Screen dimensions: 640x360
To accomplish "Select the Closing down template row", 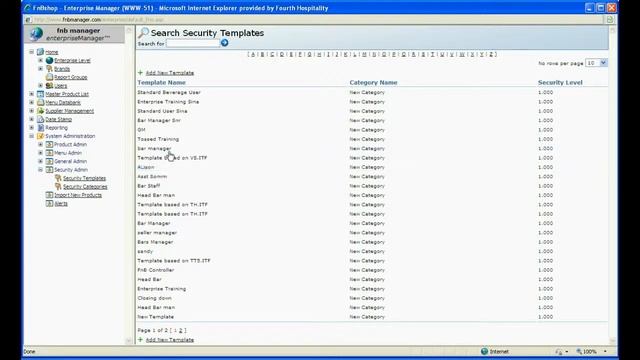I will point(154,298).
